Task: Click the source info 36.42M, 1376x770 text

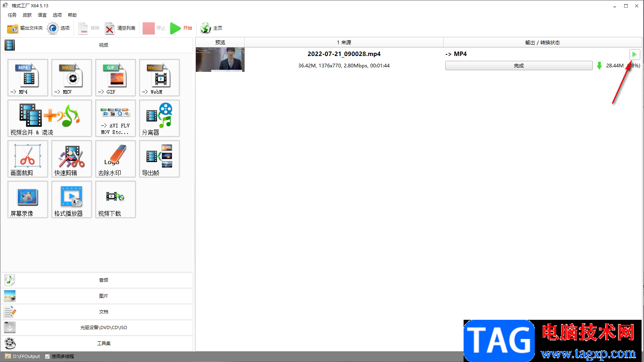Action: pyautogui.click(x=344, y=65)
